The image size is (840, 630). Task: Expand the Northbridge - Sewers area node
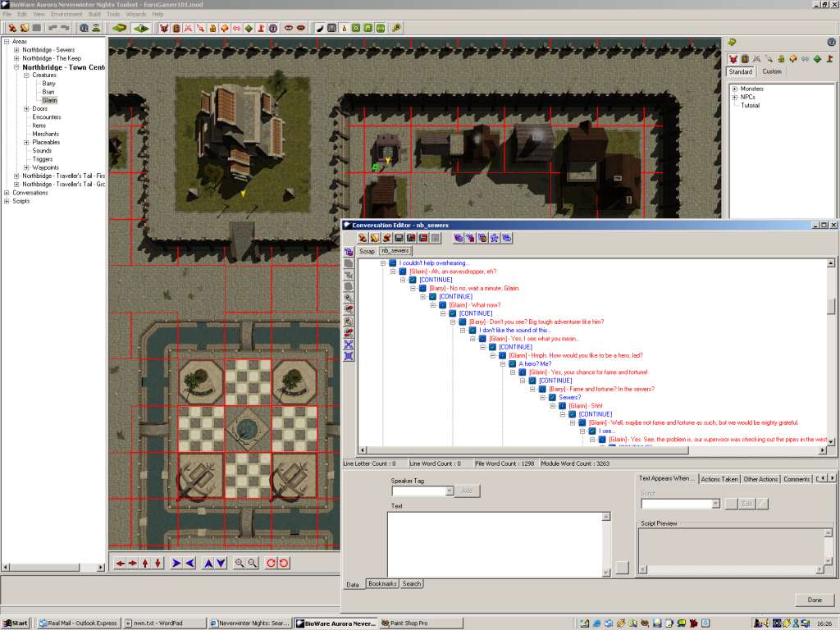16,50
